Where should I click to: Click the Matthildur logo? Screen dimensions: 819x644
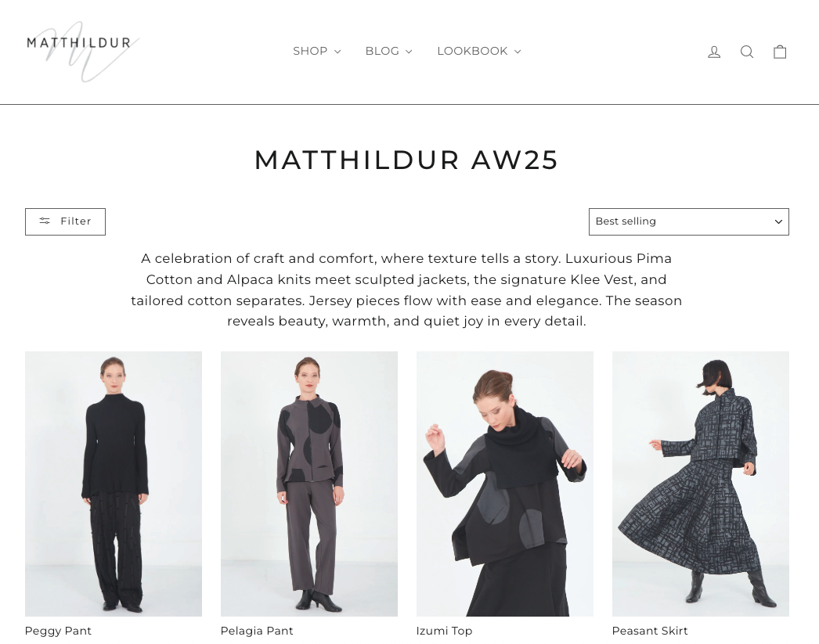coord(82,51)
